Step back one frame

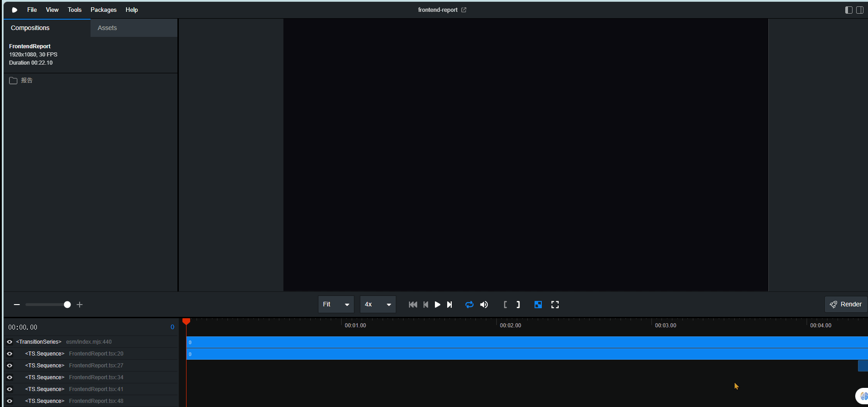[x=426, y=305]
